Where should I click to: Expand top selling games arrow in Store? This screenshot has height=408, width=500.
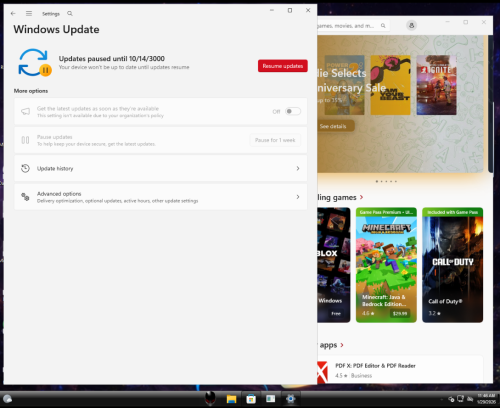tap(361, 197)
